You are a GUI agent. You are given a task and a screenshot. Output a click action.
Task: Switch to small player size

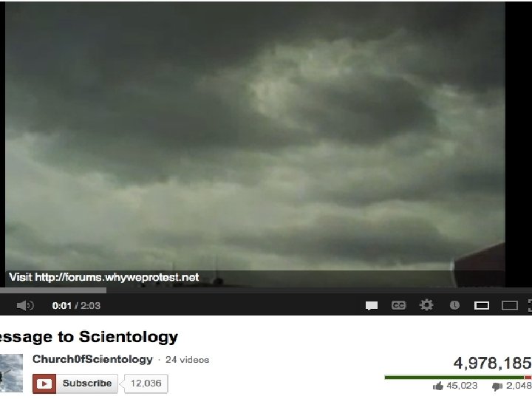482,306
